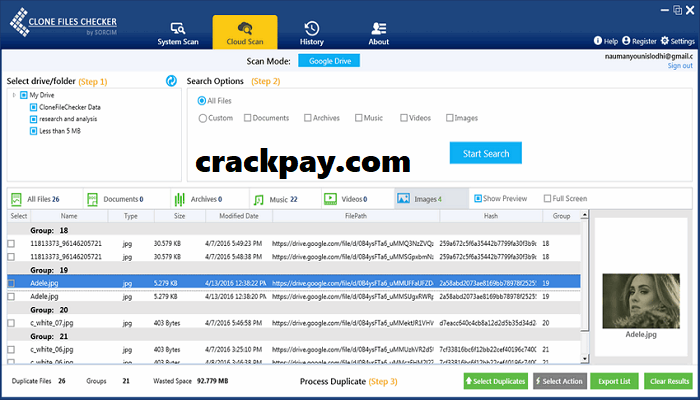Sort by the Name column header
The image size is (700, 400).
69,216
